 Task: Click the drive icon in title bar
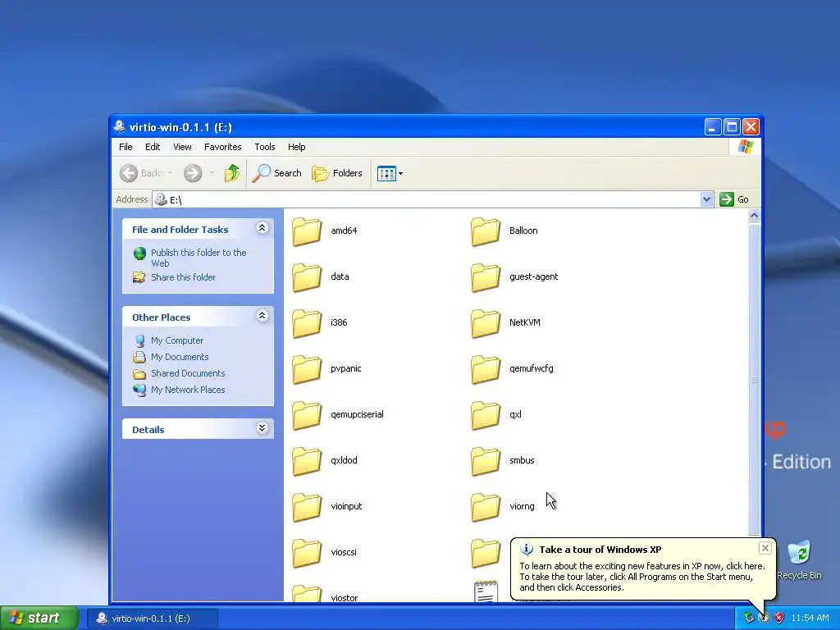point(120,127)
